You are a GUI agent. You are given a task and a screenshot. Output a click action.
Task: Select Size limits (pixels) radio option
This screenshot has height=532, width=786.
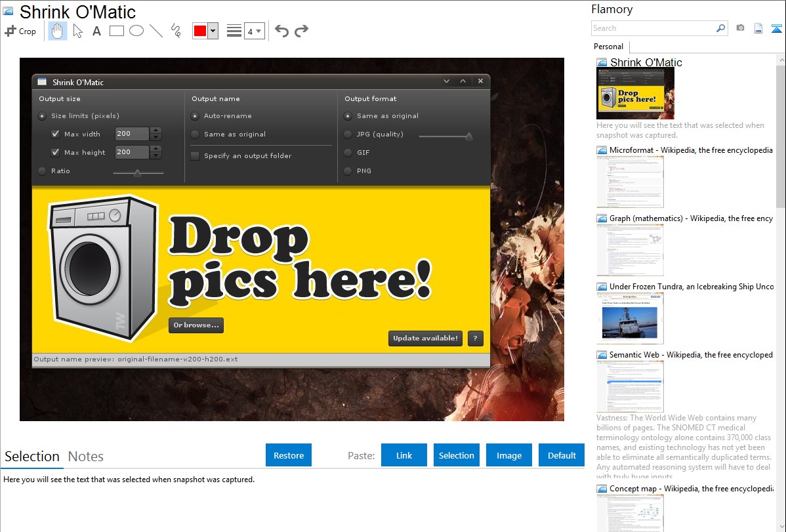tap(42, 116)
